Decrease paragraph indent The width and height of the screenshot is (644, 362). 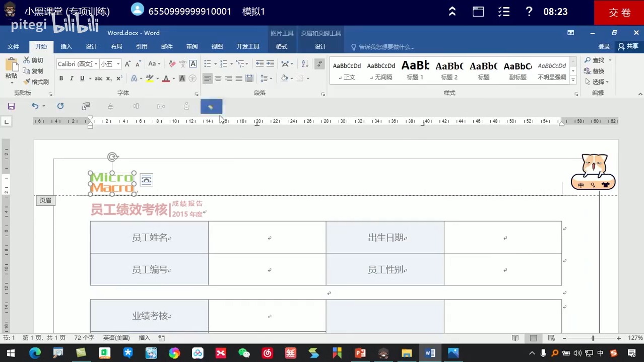[260, 64]
